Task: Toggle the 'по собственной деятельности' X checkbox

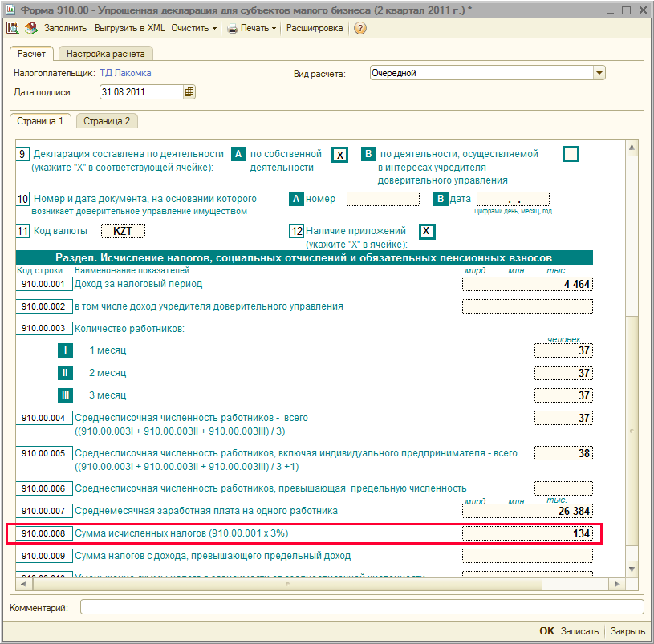Action: click(x=340, y=155)
